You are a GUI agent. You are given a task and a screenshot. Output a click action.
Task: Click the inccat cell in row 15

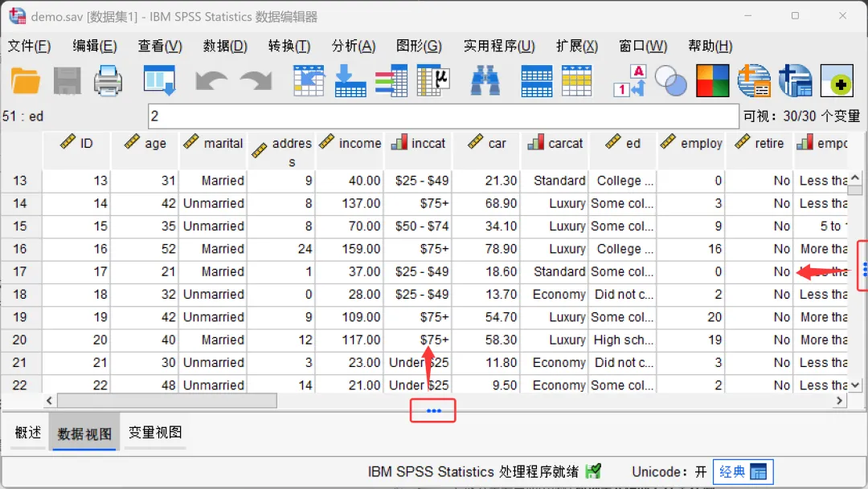click(418, 226)
